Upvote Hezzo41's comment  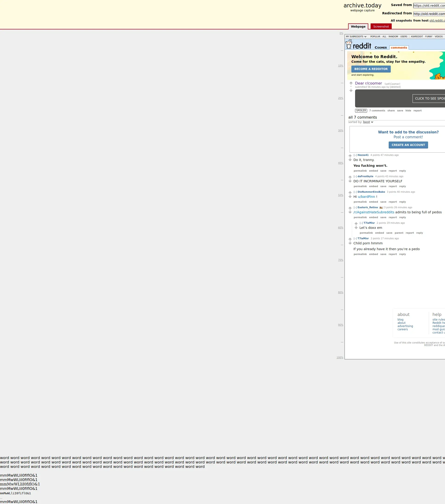coord(350,156)
